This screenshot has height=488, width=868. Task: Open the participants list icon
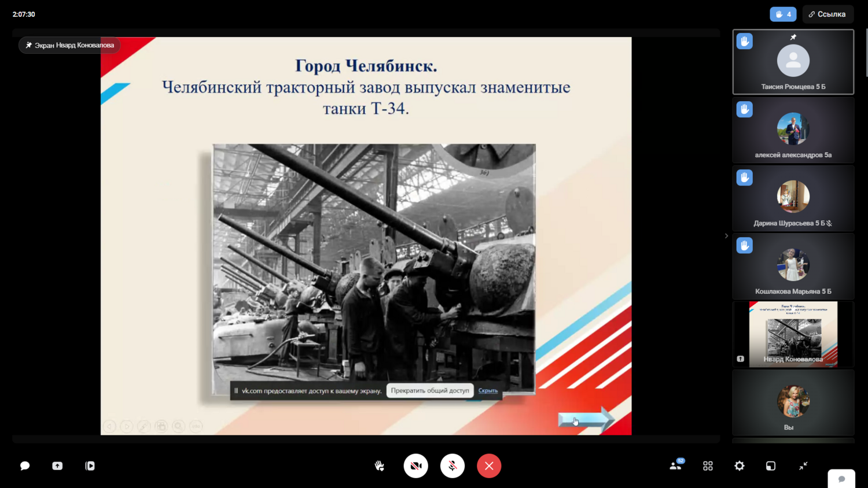[x=675, y=465]
